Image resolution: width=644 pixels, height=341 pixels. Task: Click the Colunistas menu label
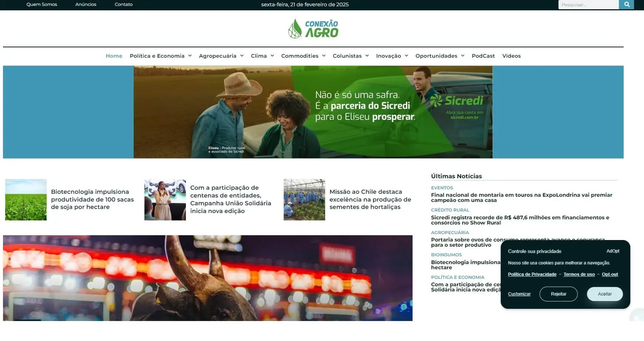pyautogui.click(x=347, y=56)
